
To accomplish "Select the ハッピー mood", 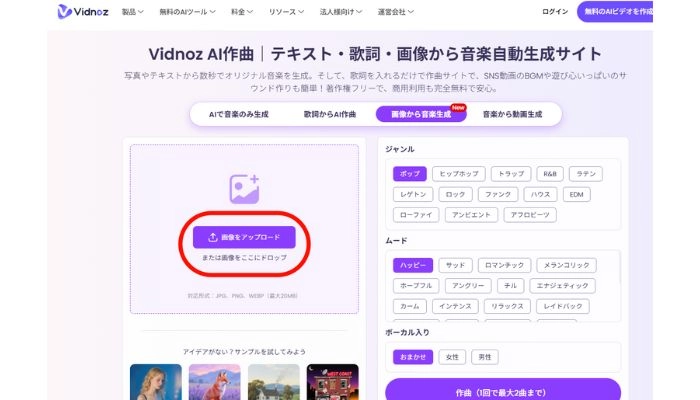I will click(413, 265).
